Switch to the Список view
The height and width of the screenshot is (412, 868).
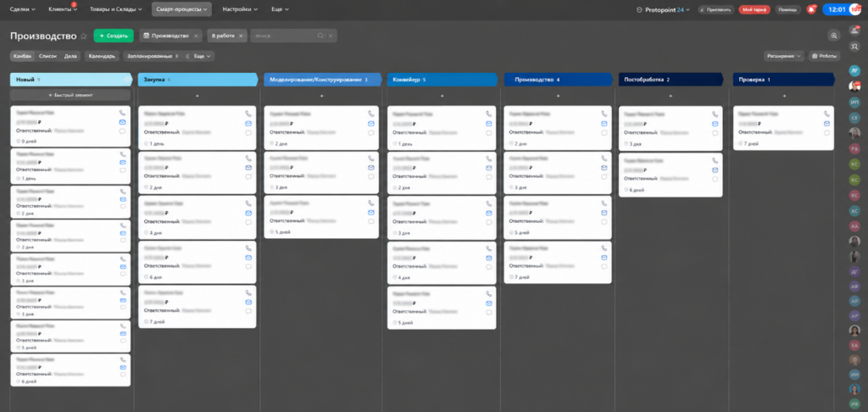(x=47, y=56)
